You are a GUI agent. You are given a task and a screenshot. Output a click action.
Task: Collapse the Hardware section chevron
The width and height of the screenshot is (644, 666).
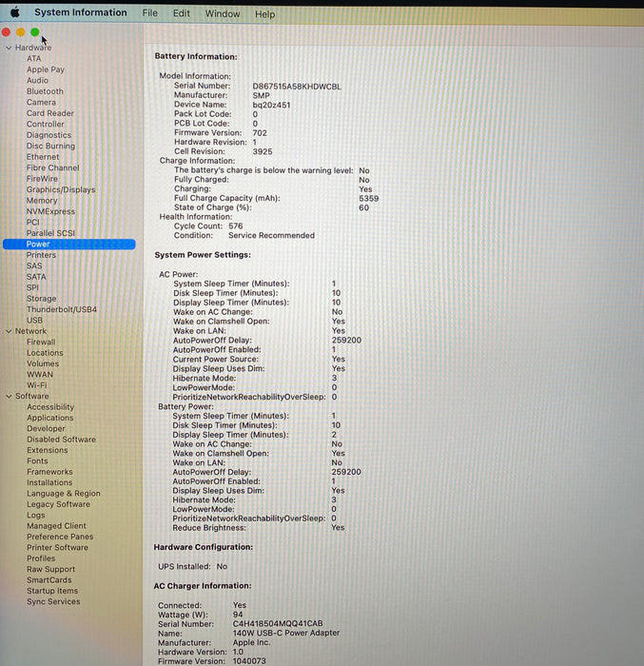pos(9,48)
